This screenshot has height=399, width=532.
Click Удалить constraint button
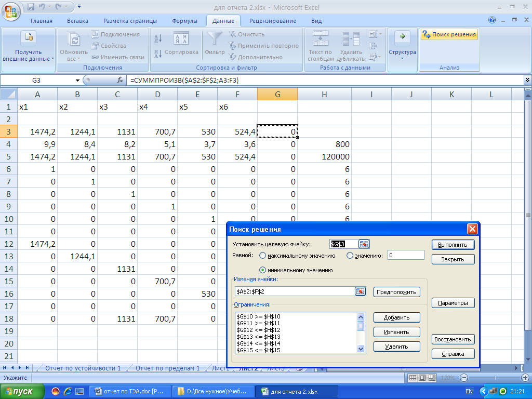click(x=396, y=347)
